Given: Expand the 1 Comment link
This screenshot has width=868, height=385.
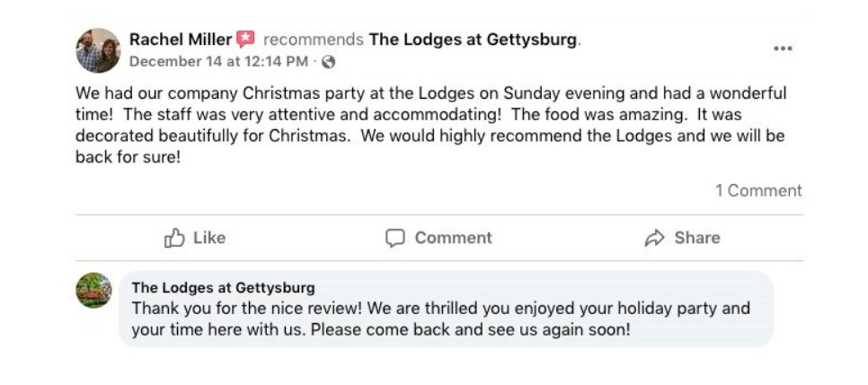Looking at the screenshot, I should click(x=757, y=190).
